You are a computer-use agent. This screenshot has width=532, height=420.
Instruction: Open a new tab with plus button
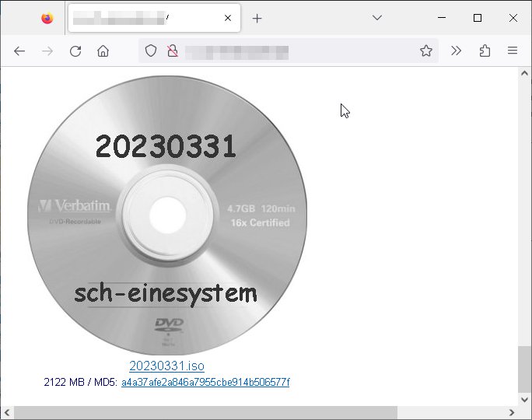(257, 19)
